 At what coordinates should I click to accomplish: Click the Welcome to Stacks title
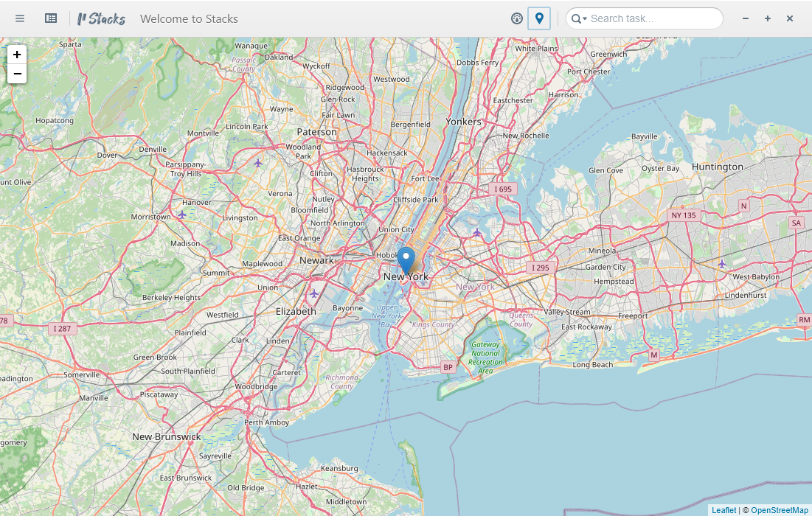pos(189,18)
